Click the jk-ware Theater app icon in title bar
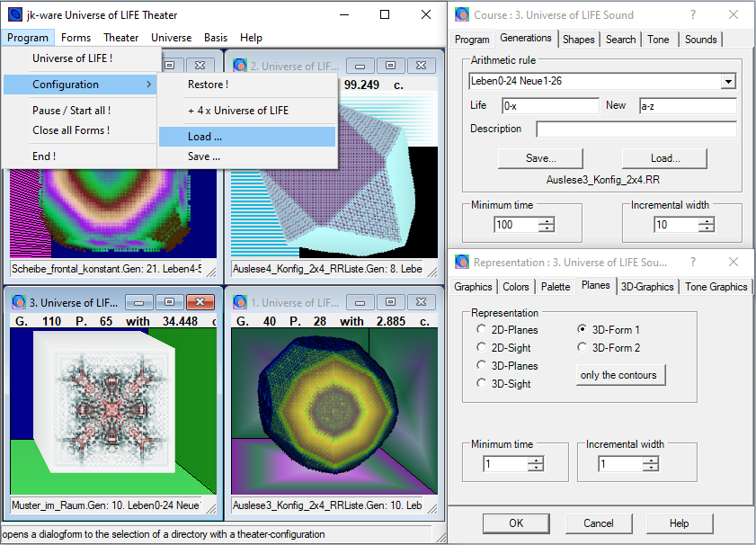Screen dimensions: 756x545 click(15, 15)
